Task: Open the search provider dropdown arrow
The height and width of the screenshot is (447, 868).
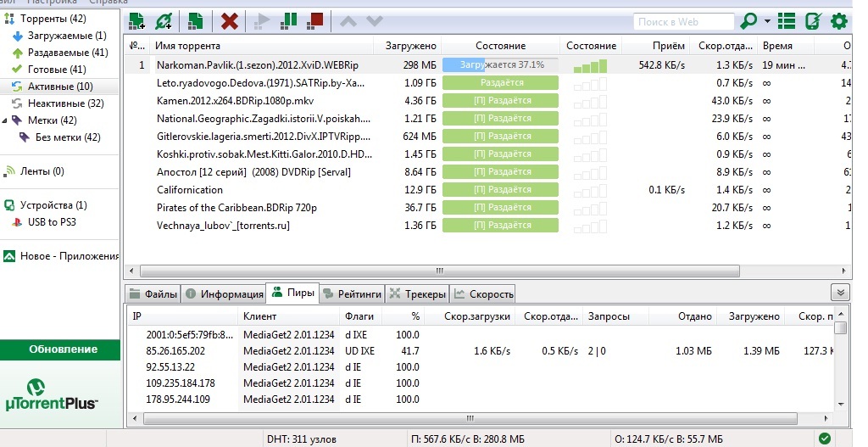Action: [767, 21]
